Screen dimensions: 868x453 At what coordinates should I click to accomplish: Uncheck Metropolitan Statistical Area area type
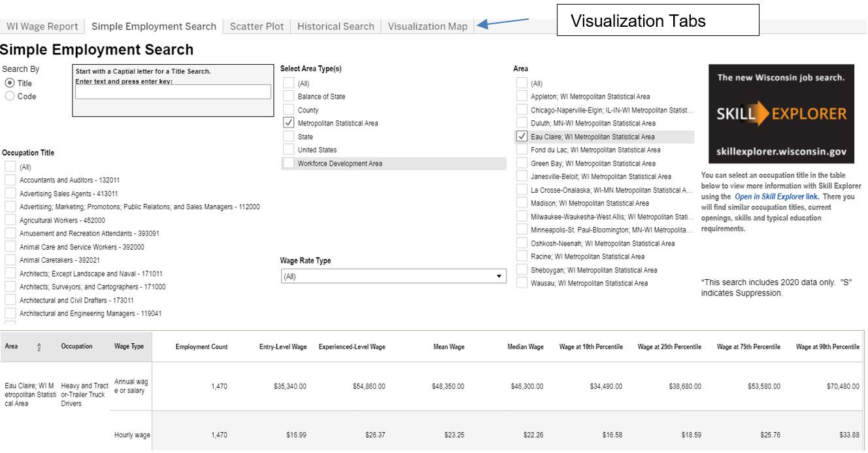[288, 123]
